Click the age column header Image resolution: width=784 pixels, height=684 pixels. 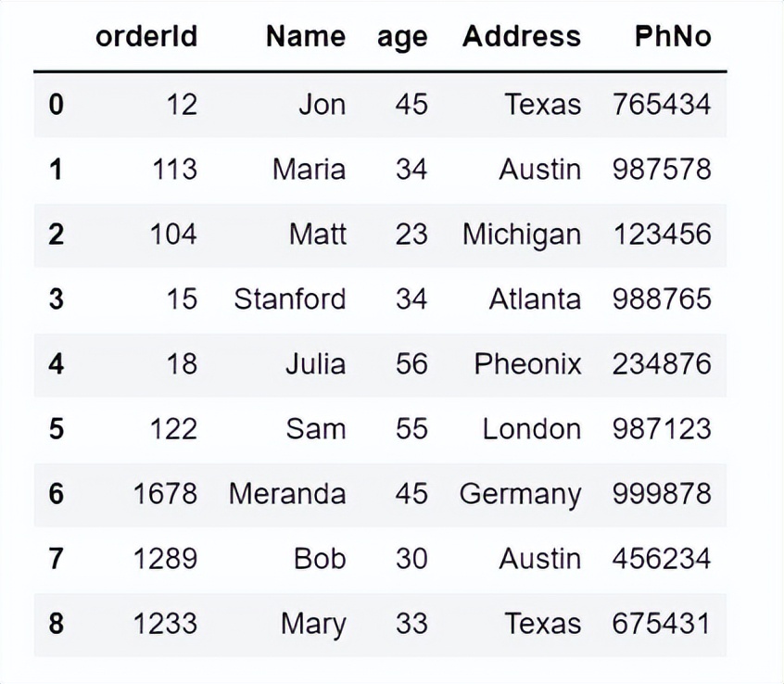click(x=402, y=38)
